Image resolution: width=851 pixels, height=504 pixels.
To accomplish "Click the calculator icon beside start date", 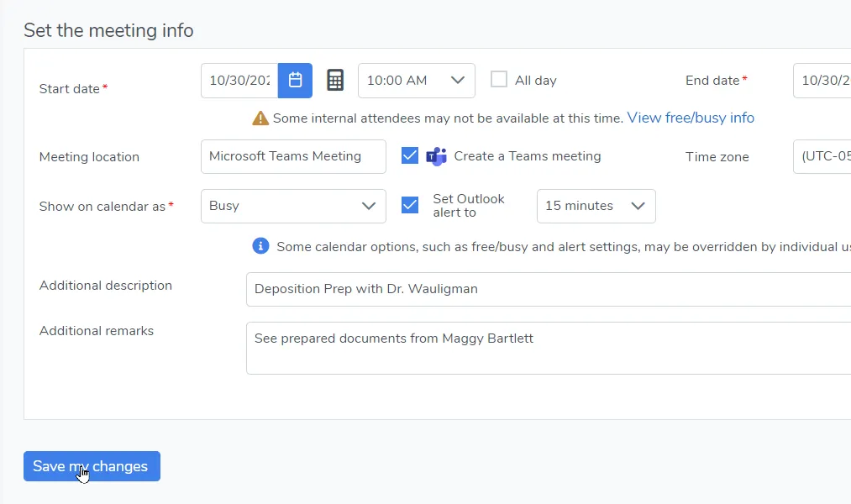I will (335, 81).
